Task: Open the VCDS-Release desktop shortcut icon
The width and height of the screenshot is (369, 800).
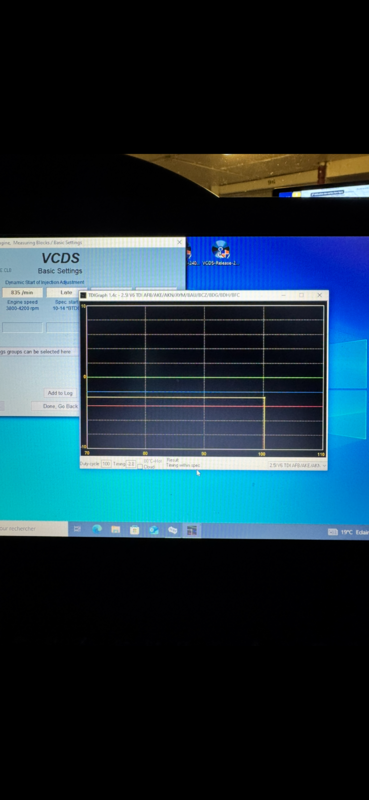Action: point(220,253)
